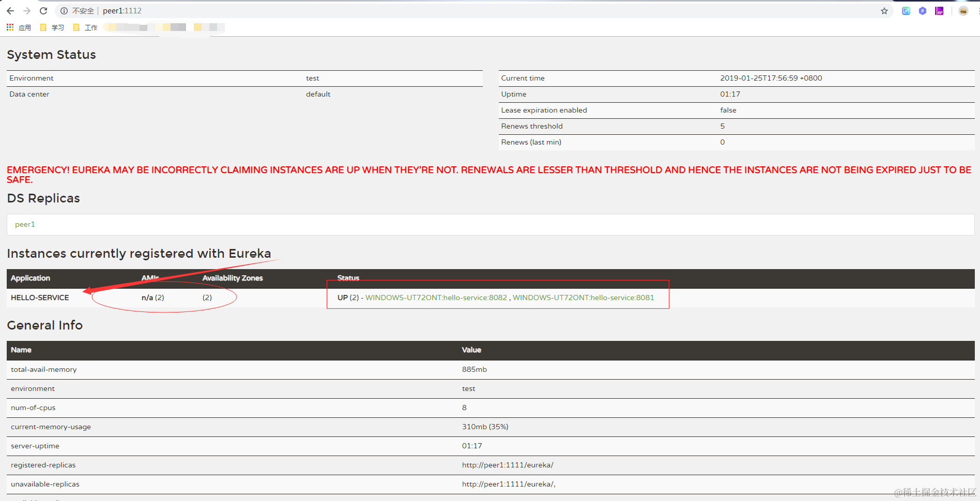Click the browser forward arrow

(x=27, y=11)
